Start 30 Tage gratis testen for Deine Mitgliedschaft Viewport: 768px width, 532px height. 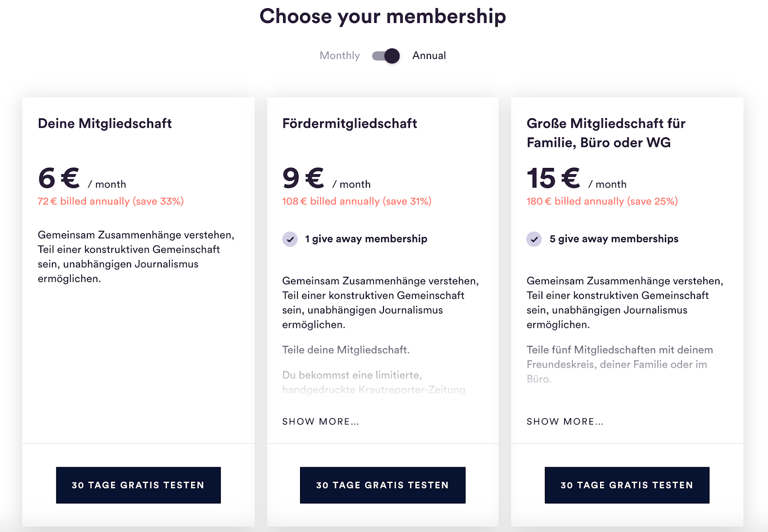coord(138,485)
